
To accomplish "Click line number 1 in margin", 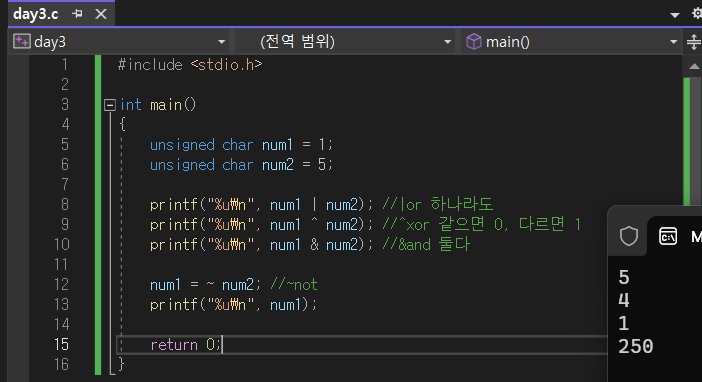I will pos(65,64).
